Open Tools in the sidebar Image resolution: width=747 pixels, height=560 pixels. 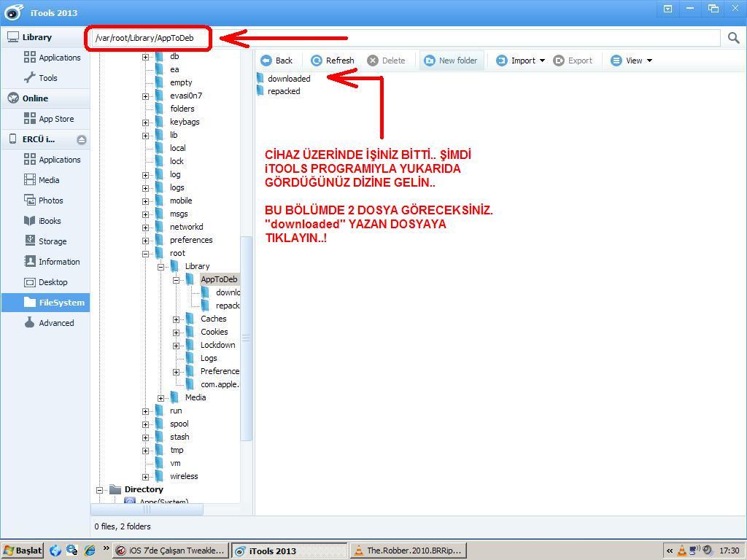point(41,77)
